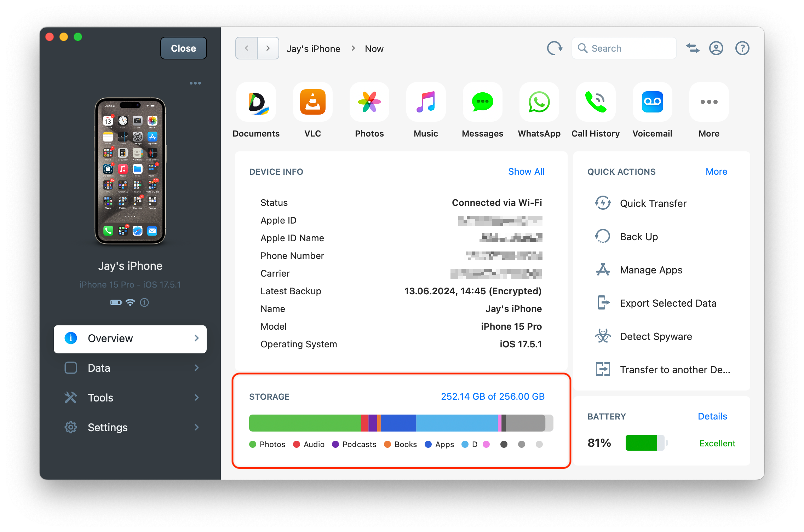
Task: Click the Detect Spyware action label
Action: [656, 336]
